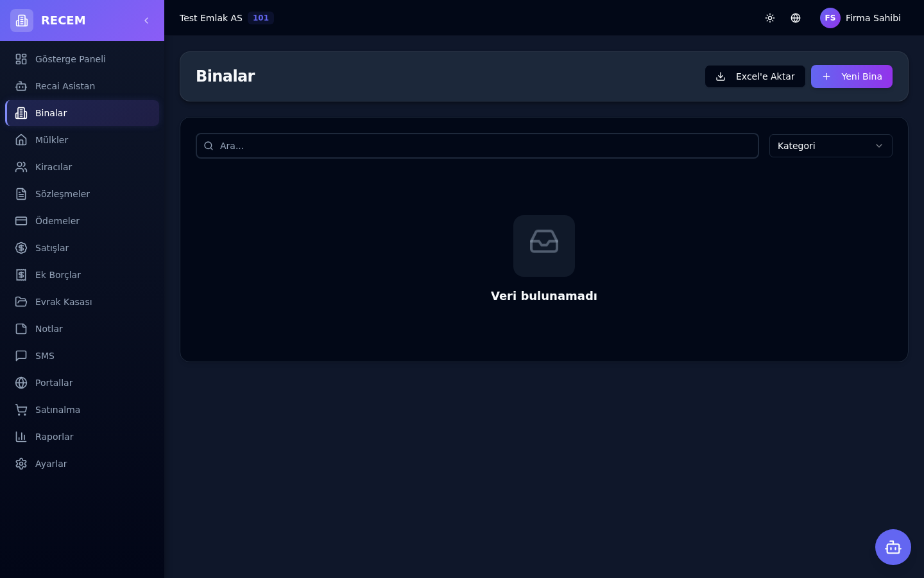Image resolution: width=924 pixels, height=578 pixels.
Task: Open Ayarlar settings entry
Action: [82, 464]
